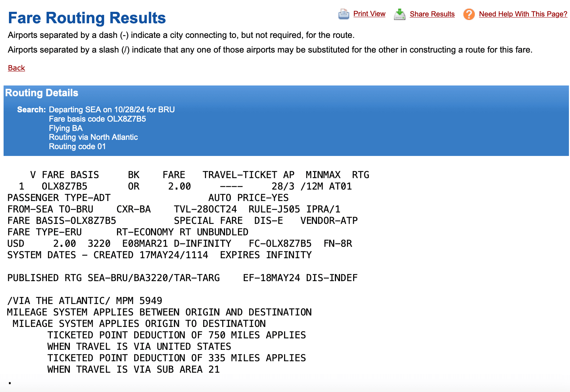Viewport: 570px width, 392px height.
Task: Open the Need Help With This Page link
Action: [523, 14]
